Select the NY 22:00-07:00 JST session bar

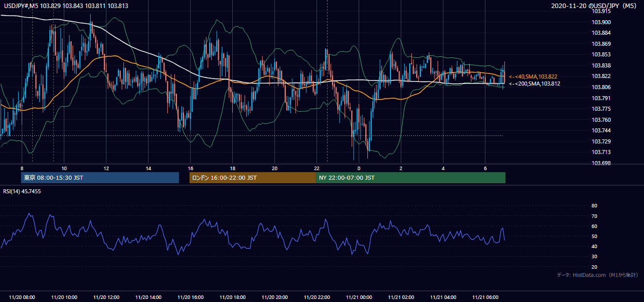[411, 178]
